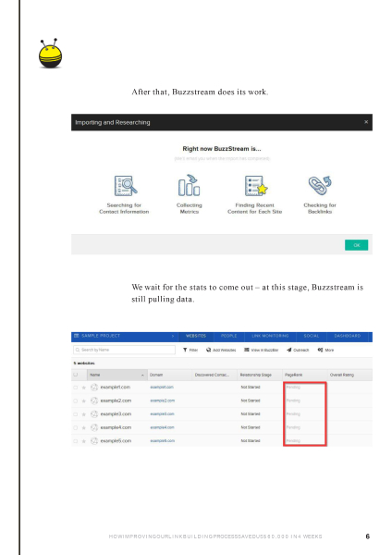Screen dimensions: 392x555
Task: Open the example5.com domain link
Action: click(x=163, y=441)
